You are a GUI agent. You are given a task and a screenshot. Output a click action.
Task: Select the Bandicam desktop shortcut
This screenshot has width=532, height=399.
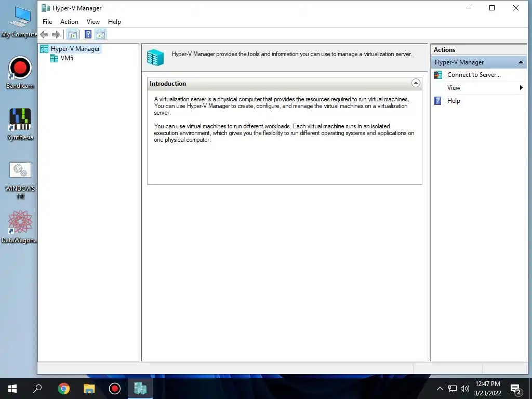click(x=20, y=73)
